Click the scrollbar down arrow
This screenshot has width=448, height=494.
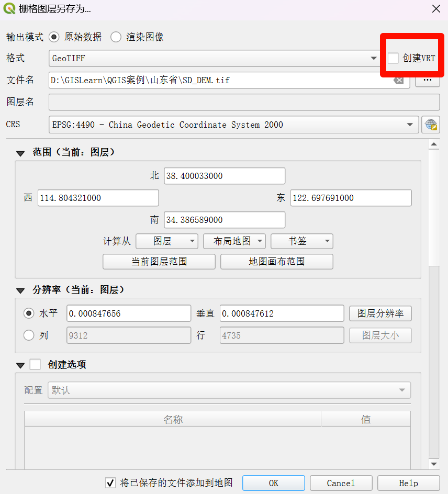[434, 464]
